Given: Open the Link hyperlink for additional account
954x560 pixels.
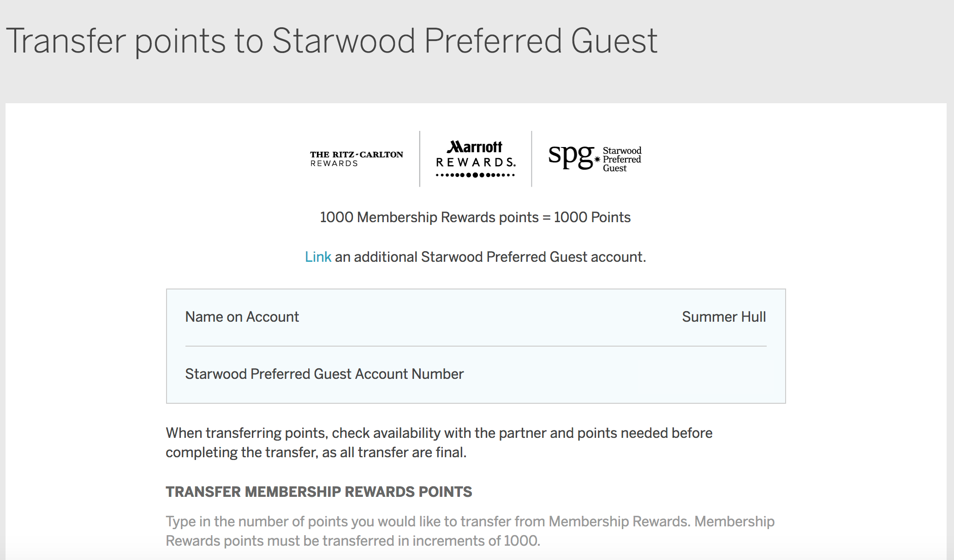Looking at the screenshot, I should click(318, 257).
